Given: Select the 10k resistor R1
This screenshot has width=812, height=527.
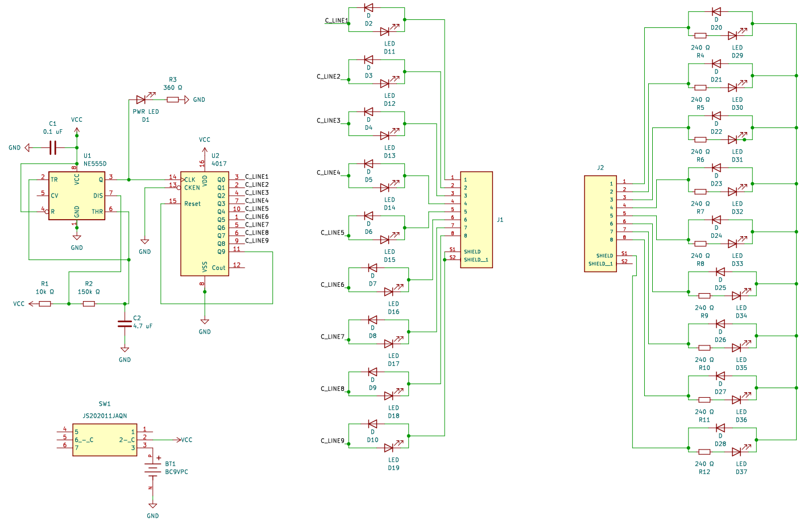Looking at the screenshot, I should pos(45,304).
